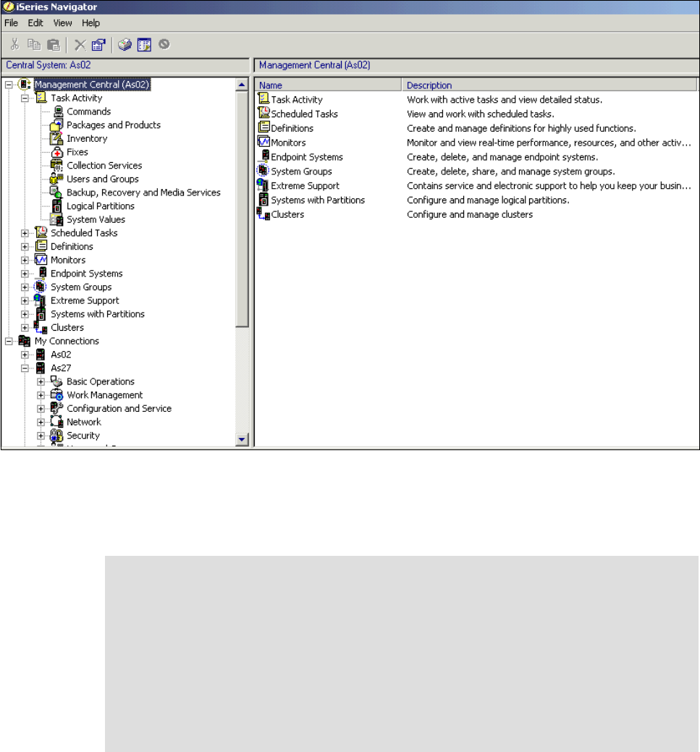The height and width of the screenshot is (752, 700).
Task: Collapse the My Connections tree node
Action: click(x=9, y=341)
